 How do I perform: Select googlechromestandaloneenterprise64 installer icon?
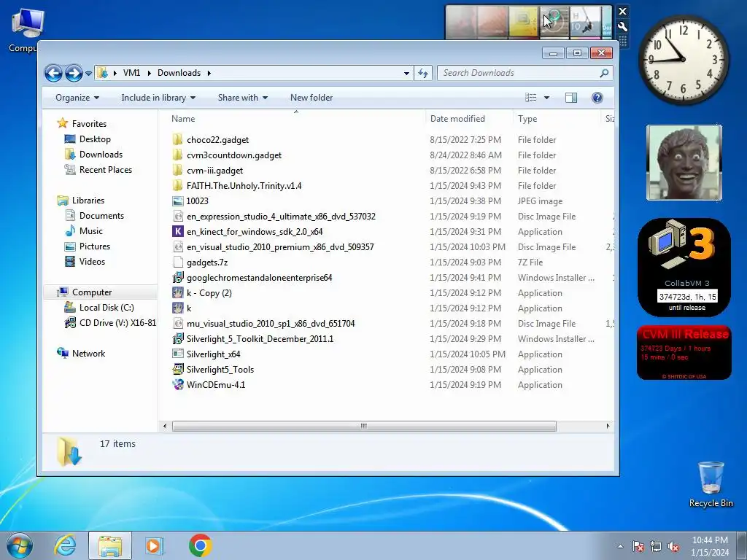[x=178, y=277]
